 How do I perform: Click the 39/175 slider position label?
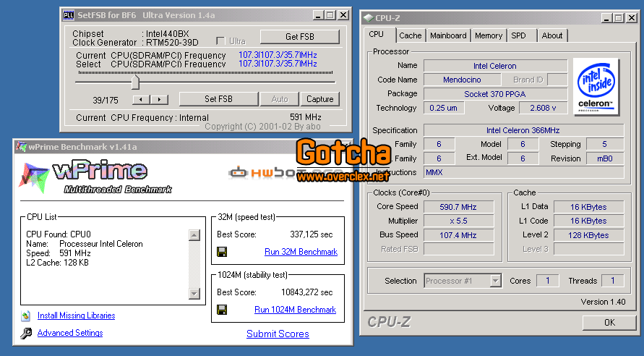point(106,101)
